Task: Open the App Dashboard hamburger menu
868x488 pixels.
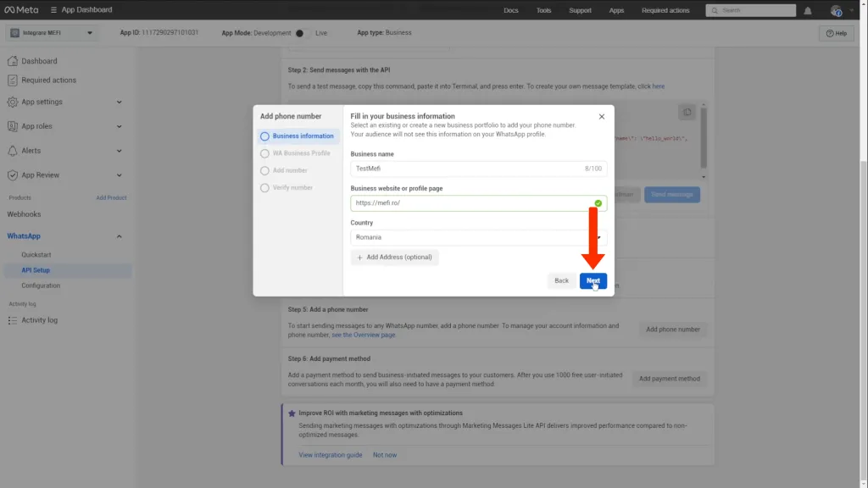Action: [53, 10]
